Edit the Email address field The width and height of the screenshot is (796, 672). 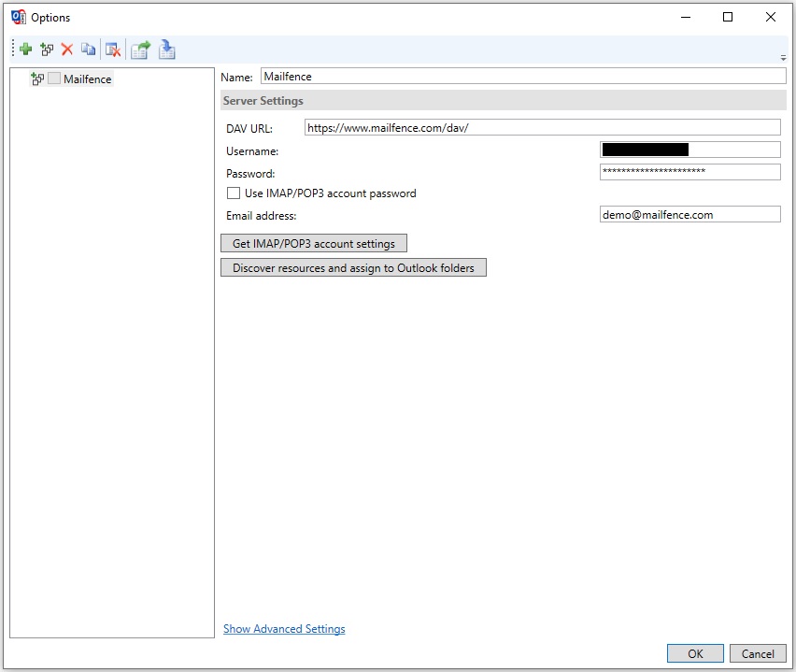pos(689,214)
